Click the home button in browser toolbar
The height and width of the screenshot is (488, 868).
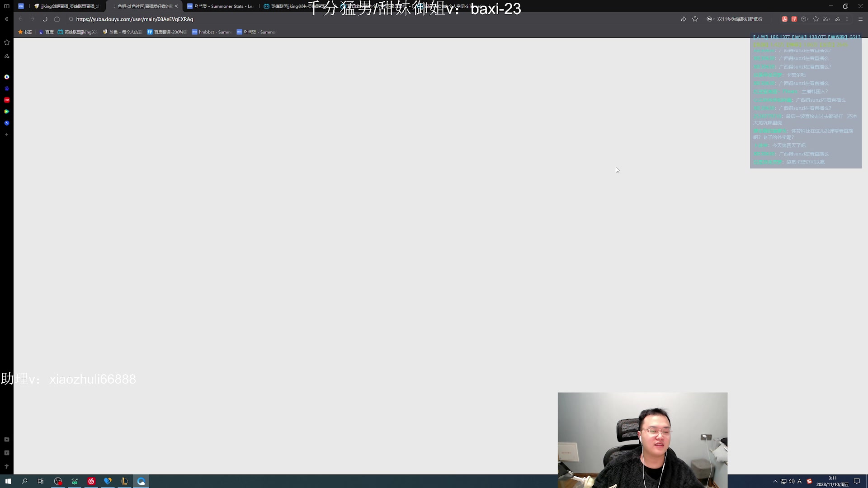[x=57, y=19]
